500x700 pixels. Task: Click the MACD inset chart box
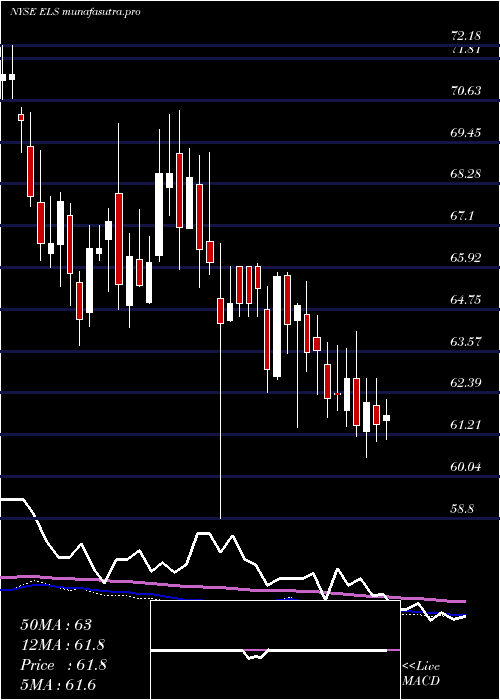[275, 650]
